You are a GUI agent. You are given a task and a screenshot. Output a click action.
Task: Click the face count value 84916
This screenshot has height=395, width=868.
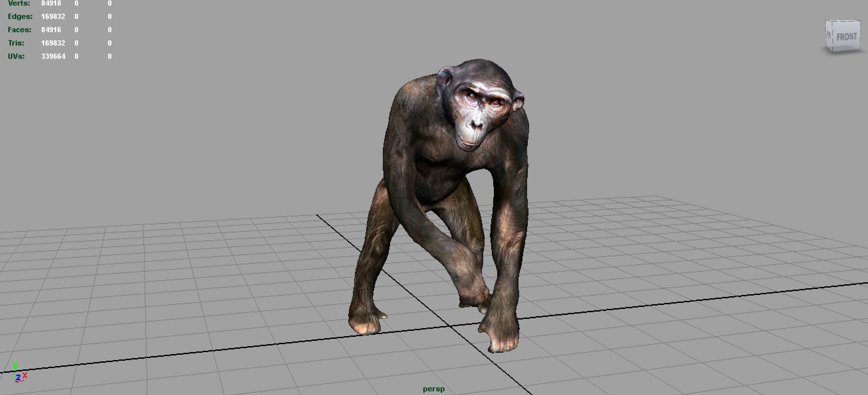click(51, 30)
